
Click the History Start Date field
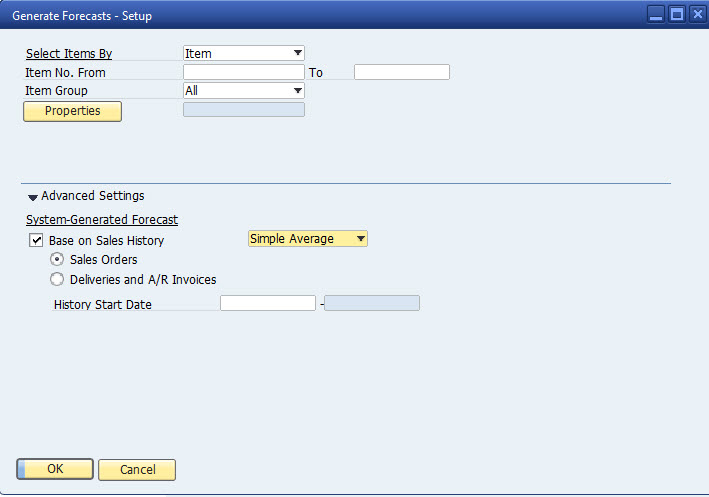click(x=267, y=303)
